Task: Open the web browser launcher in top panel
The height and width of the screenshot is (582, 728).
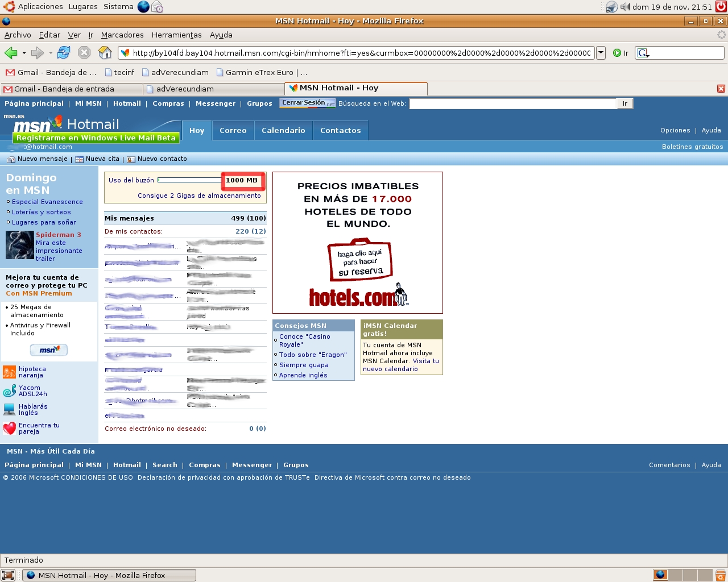Action: tap(143, 7)
